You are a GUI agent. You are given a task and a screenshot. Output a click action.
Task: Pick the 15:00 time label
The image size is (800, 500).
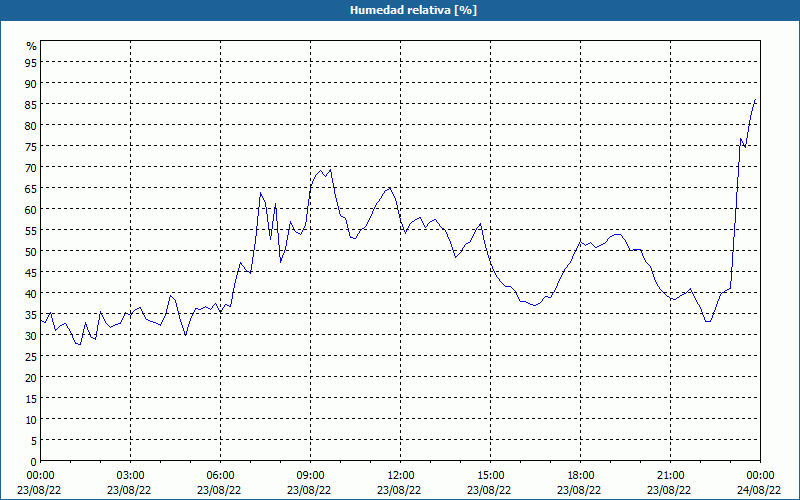(490, 476)
